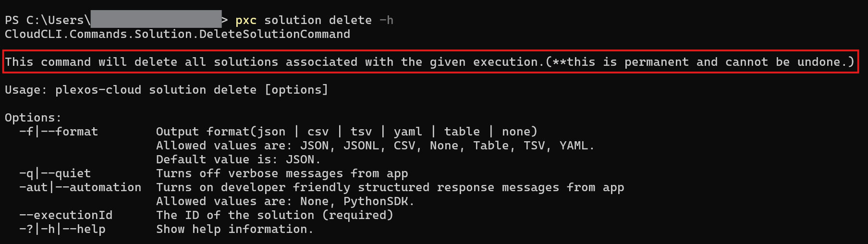Click the Output format description text
Screen dimensions: 868x244
tap(347, 132)
